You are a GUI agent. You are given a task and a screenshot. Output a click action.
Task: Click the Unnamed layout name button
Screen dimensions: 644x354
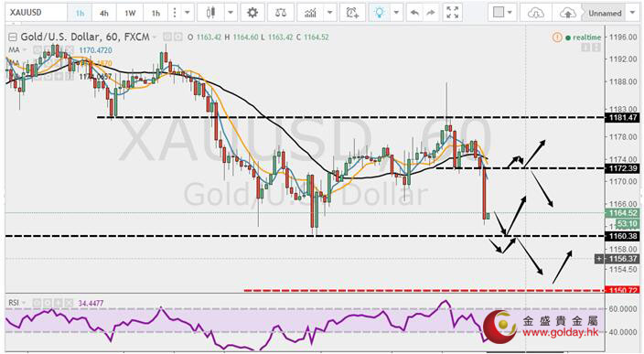pyautogui.click(x=605, y=13)
